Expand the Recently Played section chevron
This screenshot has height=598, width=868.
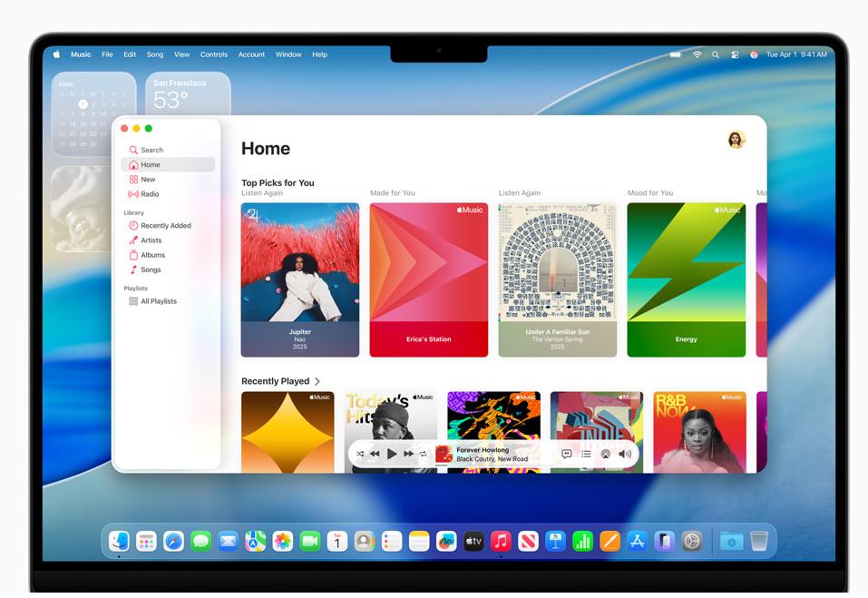(x=317, y=381)
